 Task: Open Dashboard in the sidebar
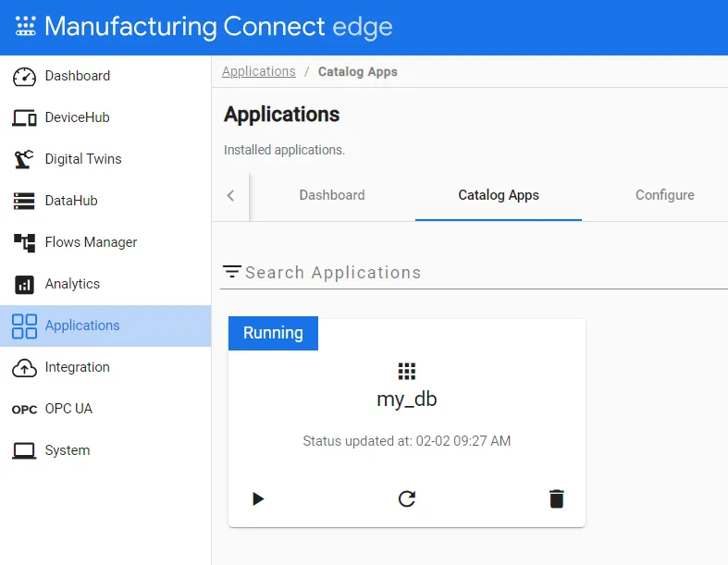click(105, 76)
